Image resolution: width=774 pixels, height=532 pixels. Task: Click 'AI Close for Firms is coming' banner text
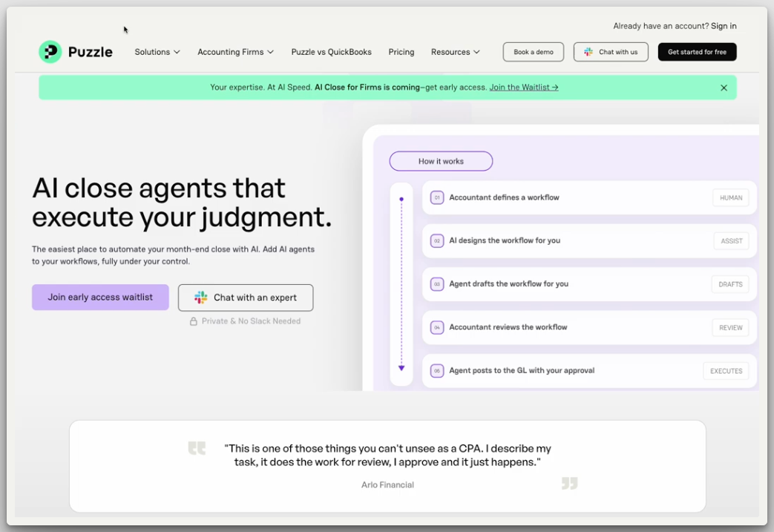tap(367, 88)
